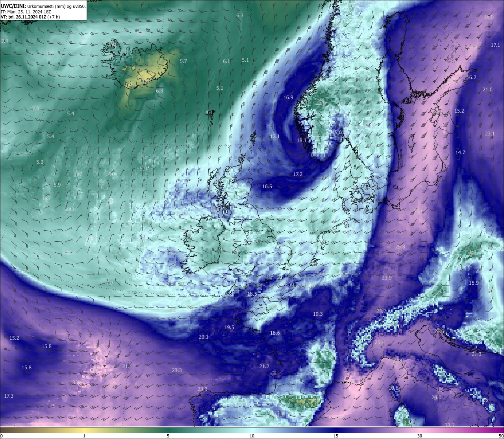
Task: Click the map value "18.5"
Action: pos(252,294)
